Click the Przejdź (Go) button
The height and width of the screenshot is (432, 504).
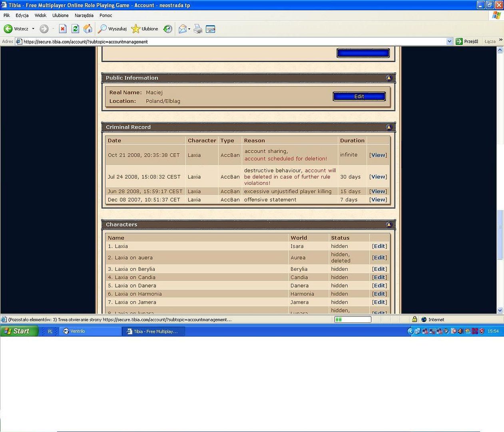click(x=467, y=41)
